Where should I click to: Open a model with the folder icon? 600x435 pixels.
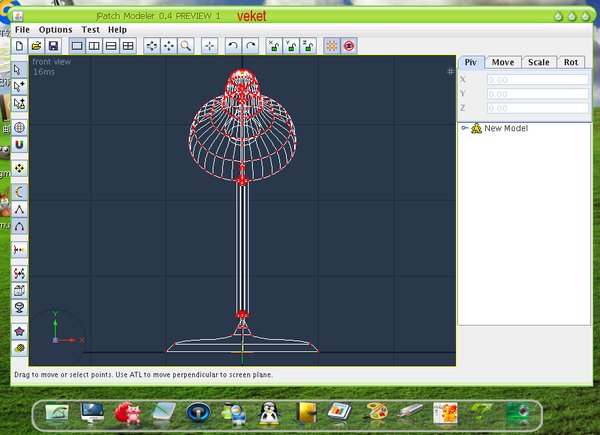click(36, 46)
